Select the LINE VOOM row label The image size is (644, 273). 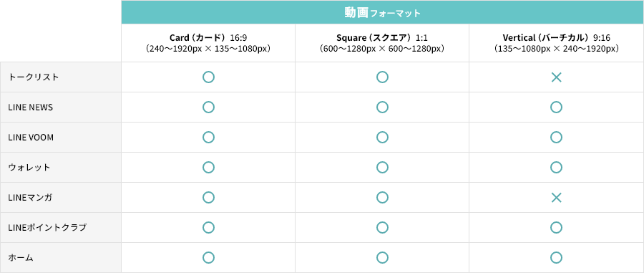[31, 138]
